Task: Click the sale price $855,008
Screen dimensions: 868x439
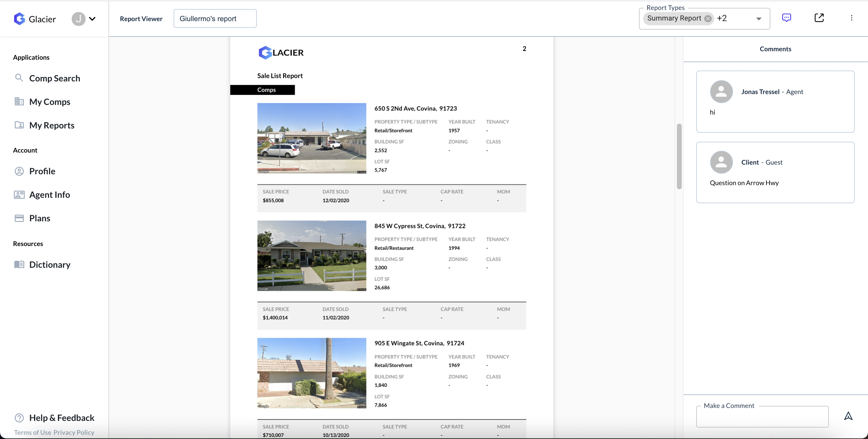Action: pyautogui.click(x=273, y=200)
